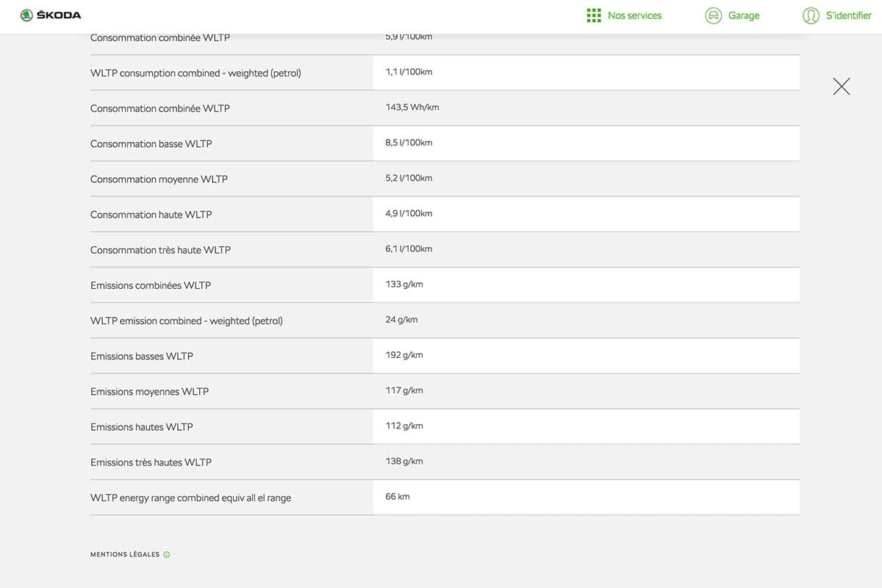882x588 pixels.
Task: Open the Nos services grid icon
Action: 594,15
